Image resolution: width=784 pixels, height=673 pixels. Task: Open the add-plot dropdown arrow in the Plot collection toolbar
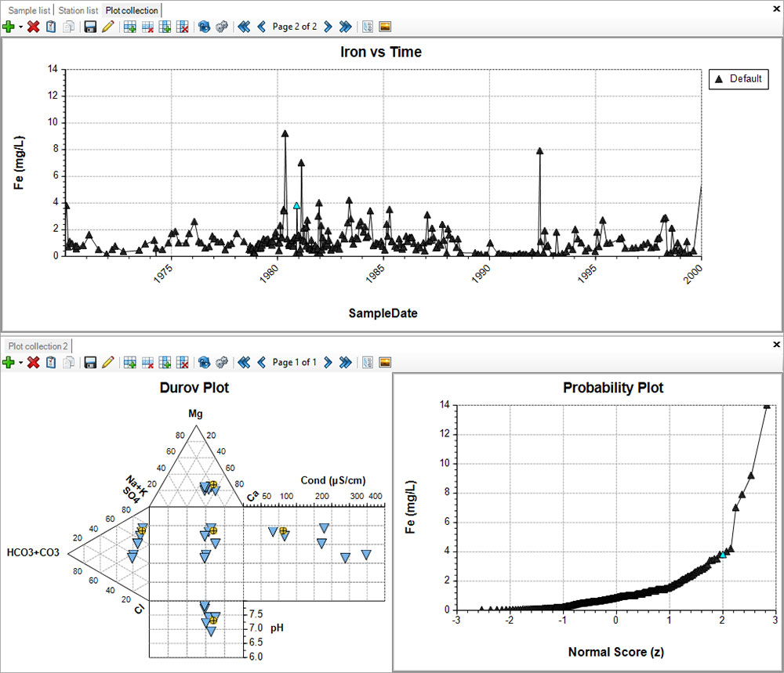point(20,27)
